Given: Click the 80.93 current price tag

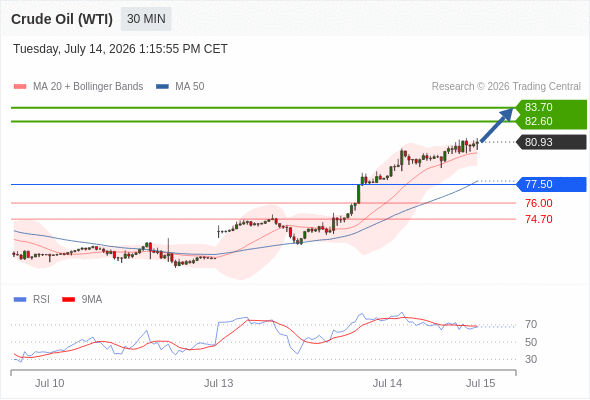Looking at the screenshot, I should click(552, 142).
